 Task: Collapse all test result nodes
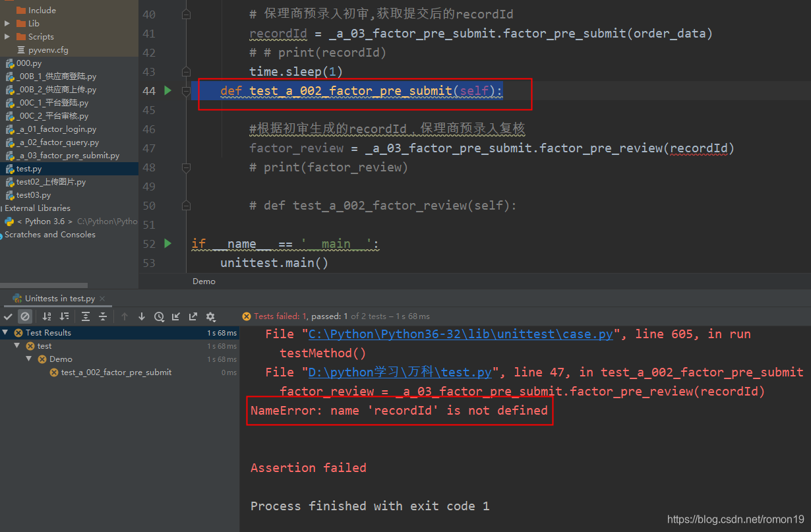(103, 316)
